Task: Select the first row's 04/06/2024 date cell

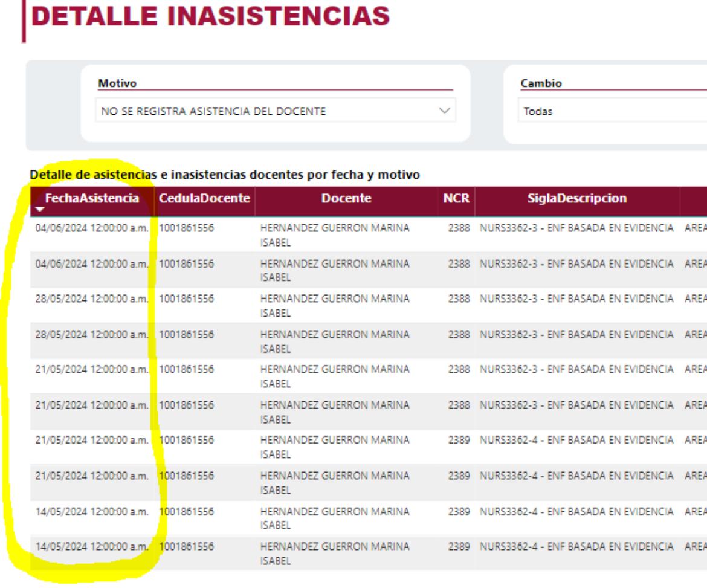Action: (x=92, y=229)
